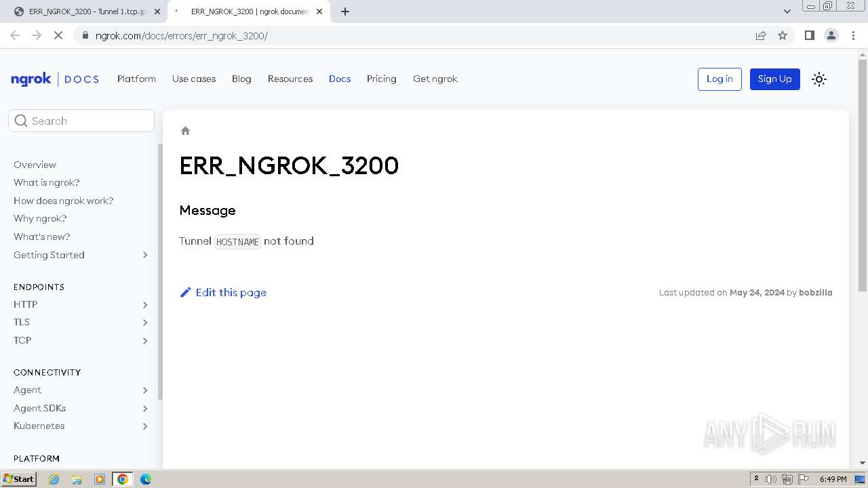Click the pencil icon beside Edit this page
This screenshot has height=488, width=868.
[186, 292]
